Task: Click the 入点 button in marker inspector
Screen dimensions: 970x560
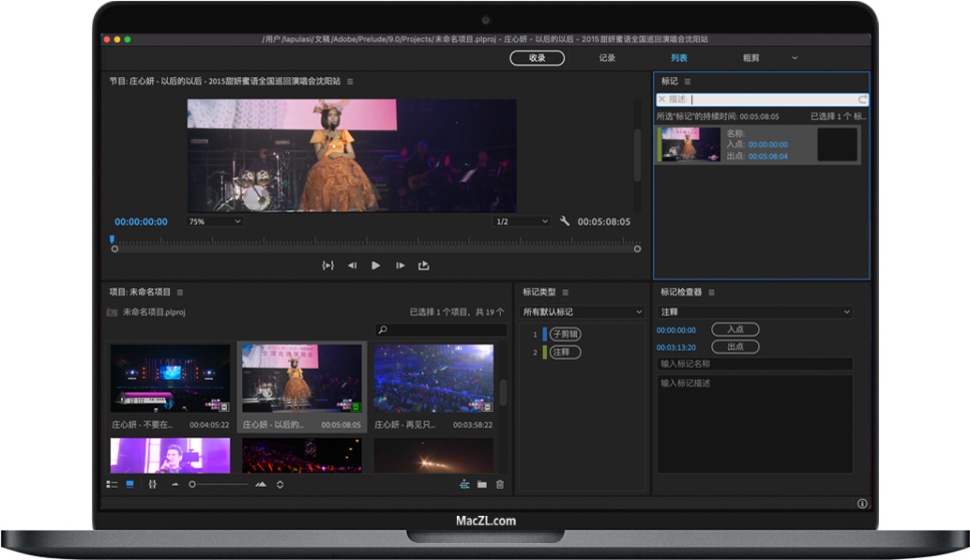Action: coord(735,329)
